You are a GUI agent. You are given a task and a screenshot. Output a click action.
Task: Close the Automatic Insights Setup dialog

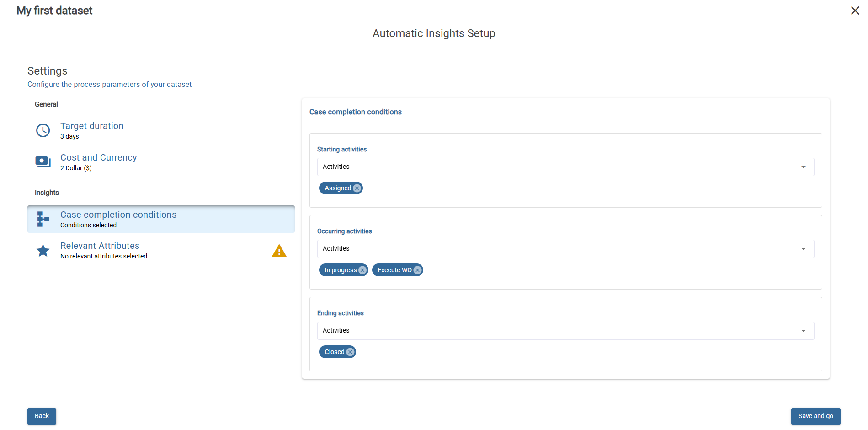point(855,10)
